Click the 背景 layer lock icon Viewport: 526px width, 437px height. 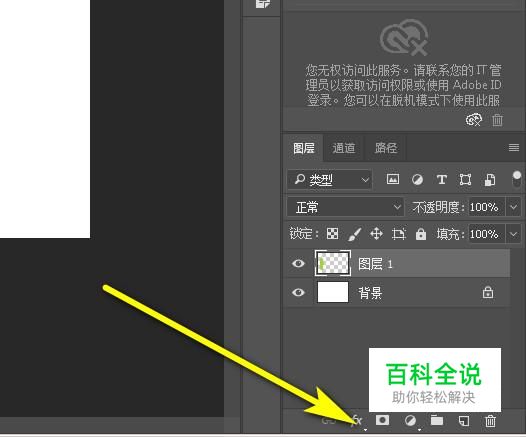click(x=488, y=292)
